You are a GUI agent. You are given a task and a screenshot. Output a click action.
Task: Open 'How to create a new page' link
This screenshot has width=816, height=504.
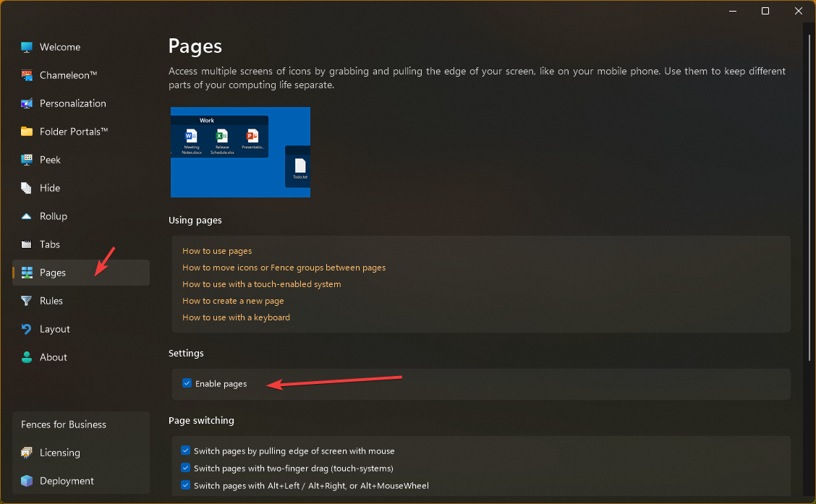tap(233, 301)
